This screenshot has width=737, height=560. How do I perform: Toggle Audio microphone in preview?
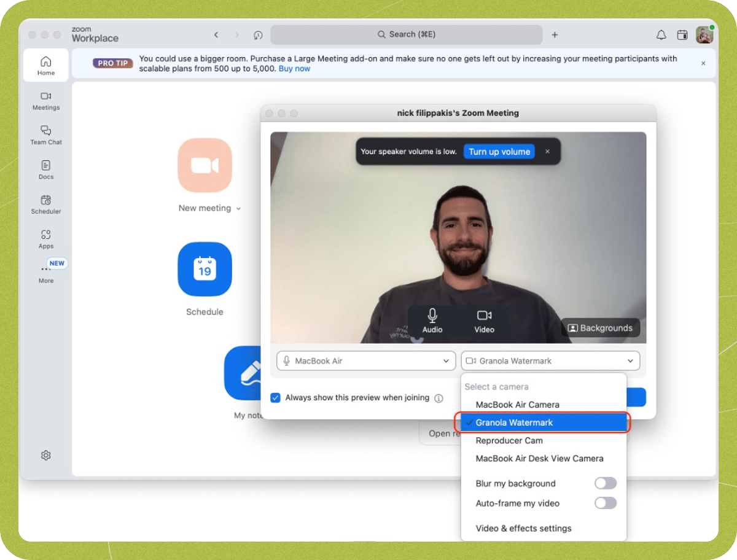point(432,321)
